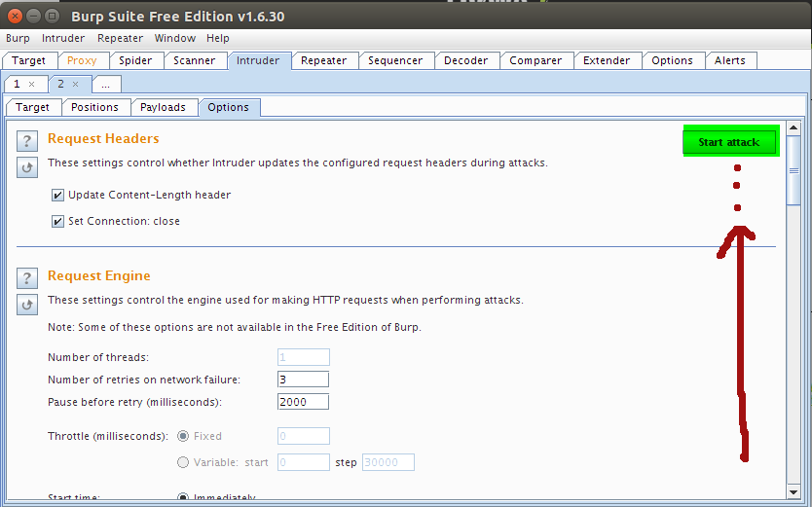Viewport: 812px width, 507px height.
Task: Select Variable throttle radio button
Action: (183, 462)
